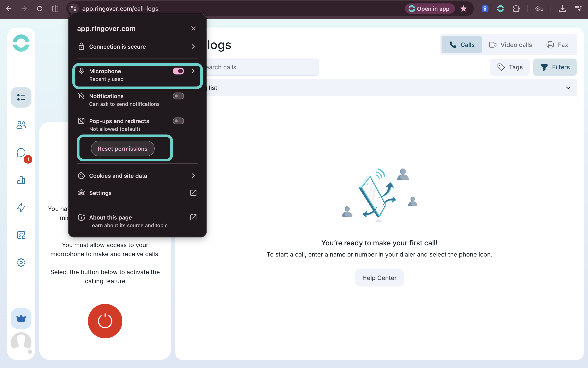Open the browser side panel
The height and width of the screenshot is (368, 588).
click(x=55, y=9)
